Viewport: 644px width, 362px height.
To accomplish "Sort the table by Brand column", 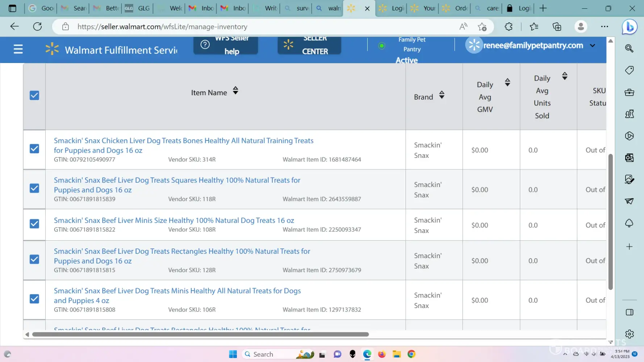I will pos(442,95).
